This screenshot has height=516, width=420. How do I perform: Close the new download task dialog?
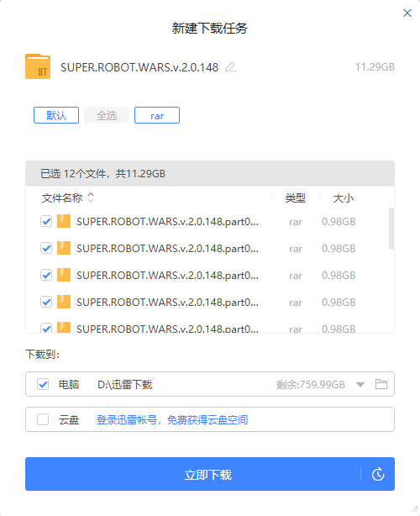click(407, 13)
